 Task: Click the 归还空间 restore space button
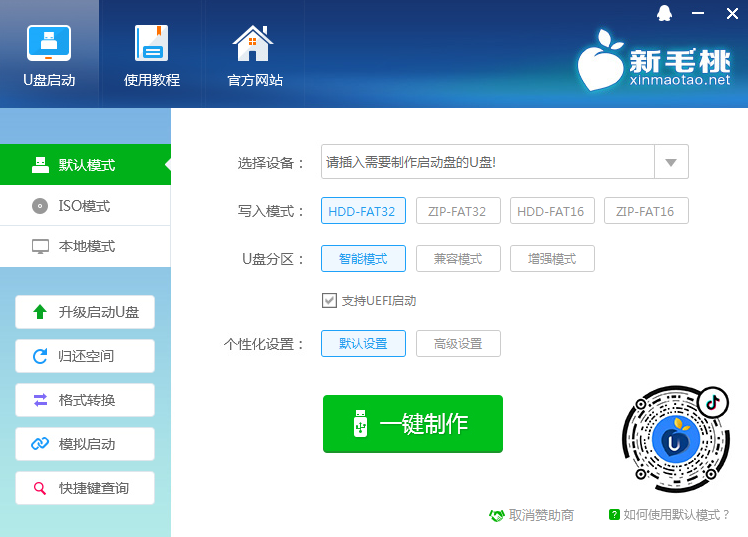85,356
